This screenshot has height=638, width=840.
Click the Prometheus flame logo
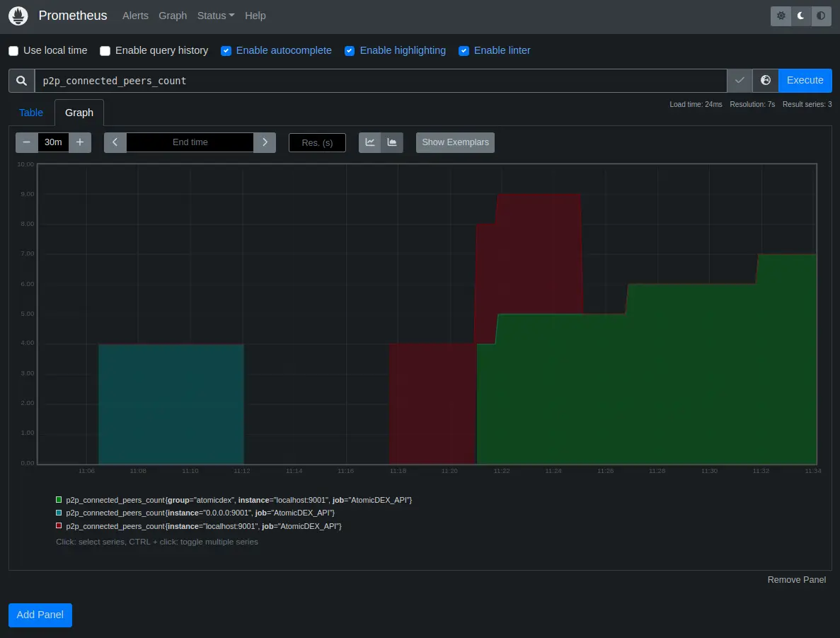pyautogui.click(x=18, y=16)
